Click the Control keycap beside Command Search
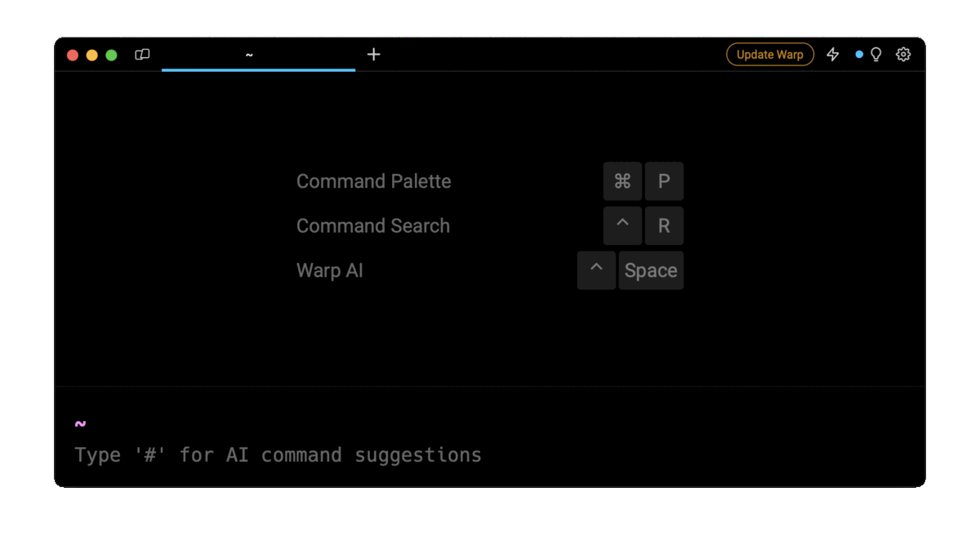This screenshot has width=980, height=559. (x=622, y=226)
